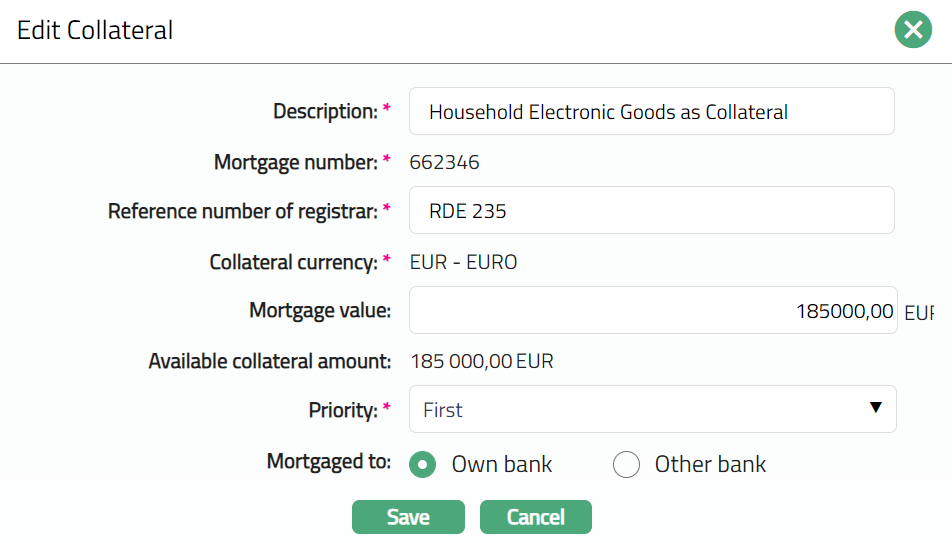This screenshot has height=543, width=952.
Task: Click the Collateral currency label
Action: click(293, 262)
